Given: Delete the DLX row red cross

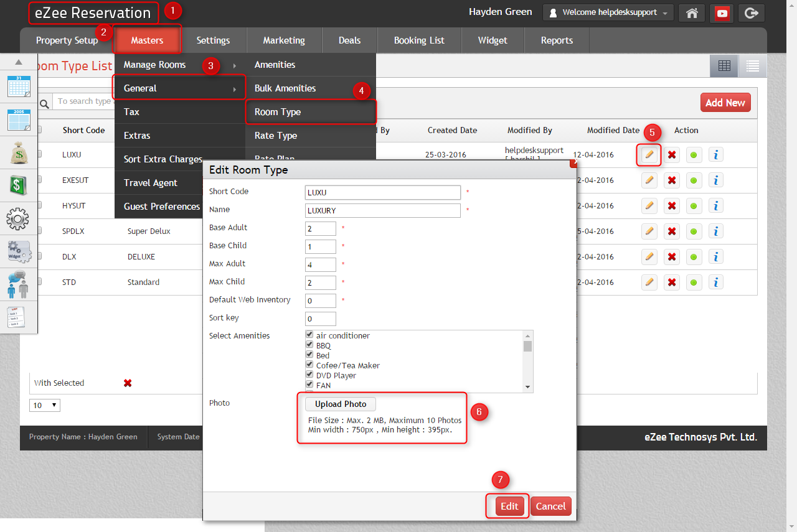Looking at the screenshot, I should (671, 256).
